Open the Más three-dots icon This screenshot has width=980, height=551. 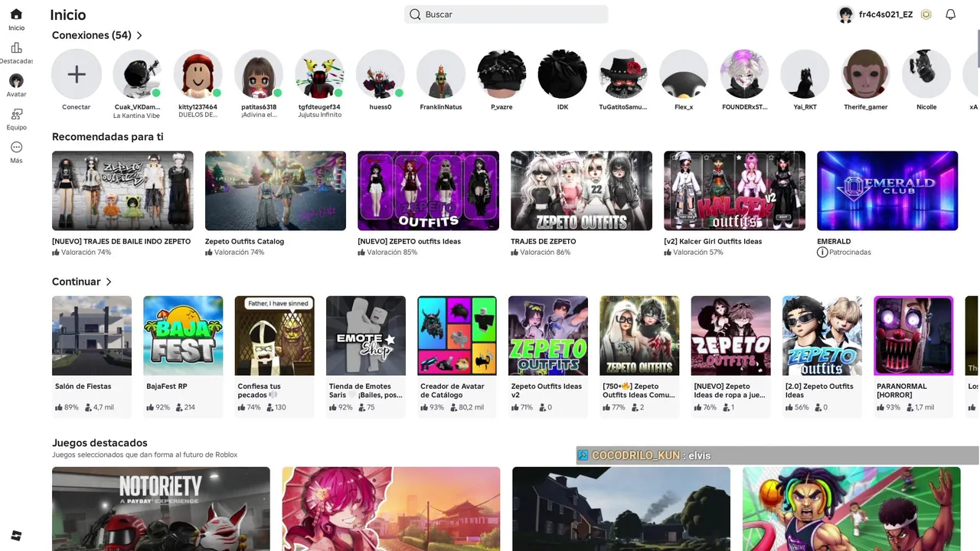[16, 147]
